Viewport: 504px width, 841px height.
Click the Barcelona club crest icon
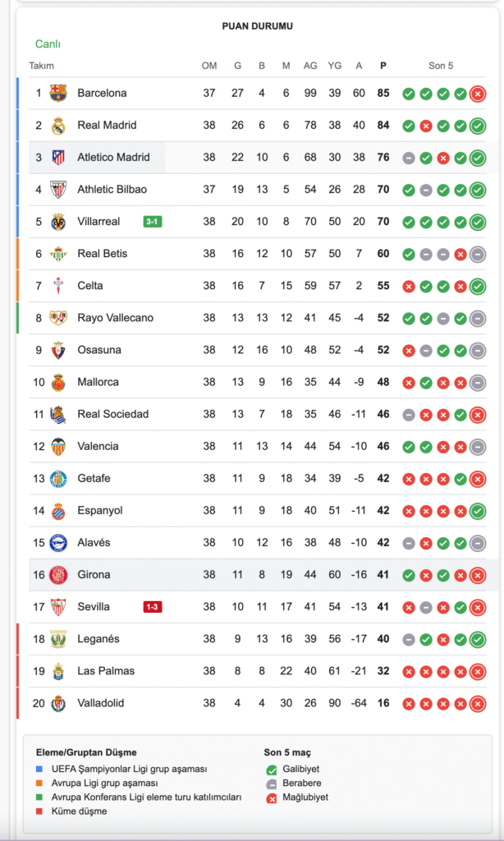[x=58, y=94]
